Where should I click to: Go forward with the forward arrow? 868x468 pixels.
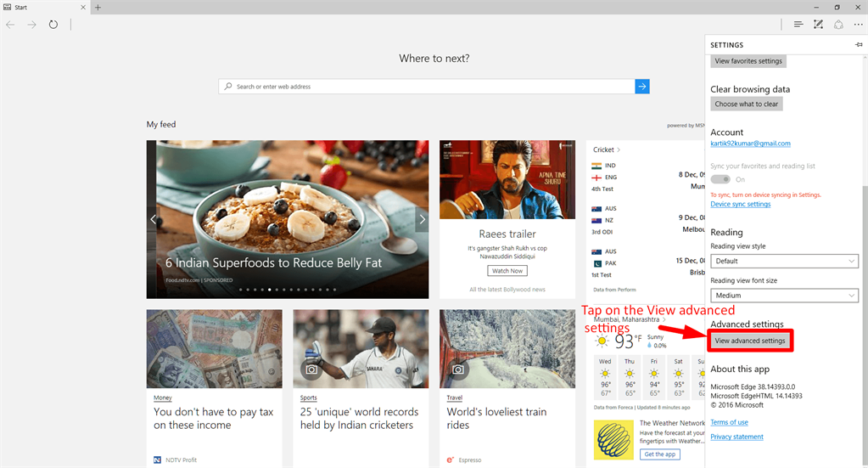click(x=31, y=25)
